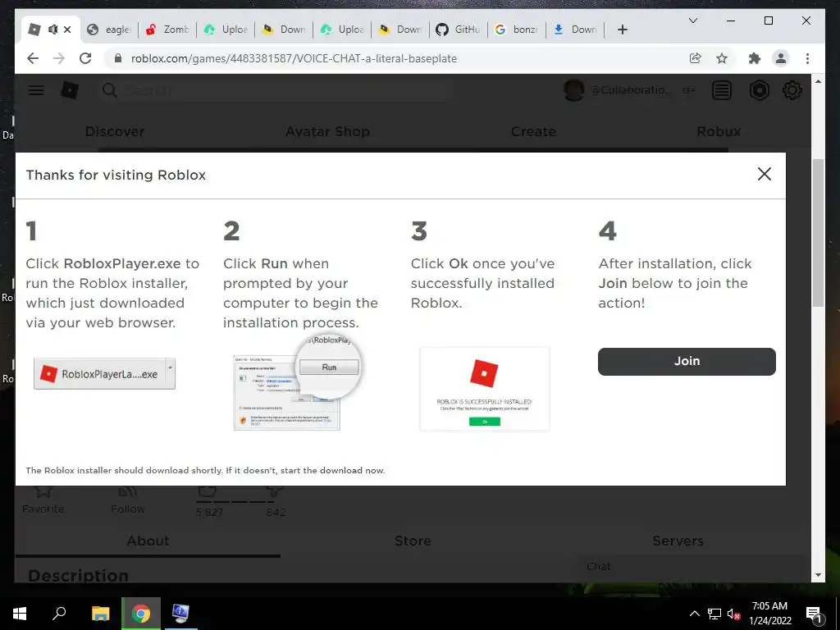The image size is (840, 630).
Task: Click the scrollbar down arrow
Action: 818,575
